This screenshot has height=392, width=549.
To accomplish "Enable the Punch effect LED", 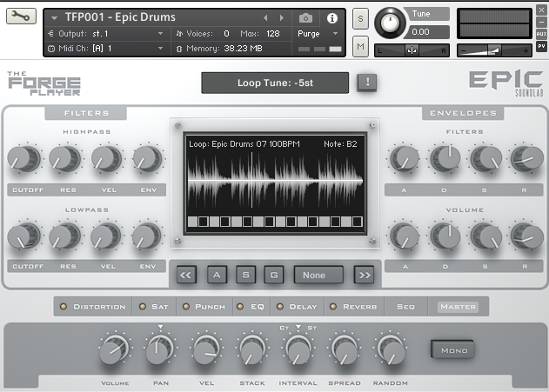I will (186, 307).
